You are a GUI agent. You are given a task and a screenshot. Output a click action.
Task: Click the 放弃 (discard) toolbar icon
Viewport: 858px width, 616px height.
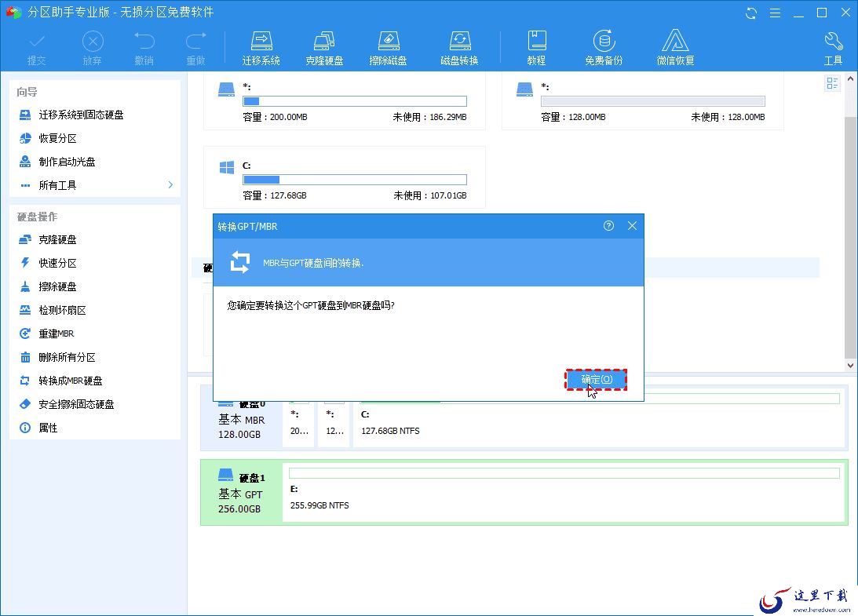coord(93,48)
